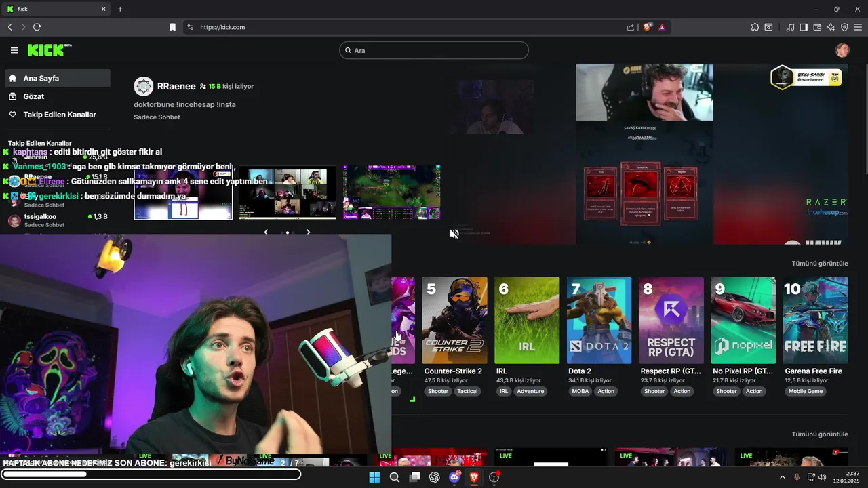Viewport: 868px width, 488px height.
Task: Open browser extensions puzzle icon
Action: click(x=755, y=27)
